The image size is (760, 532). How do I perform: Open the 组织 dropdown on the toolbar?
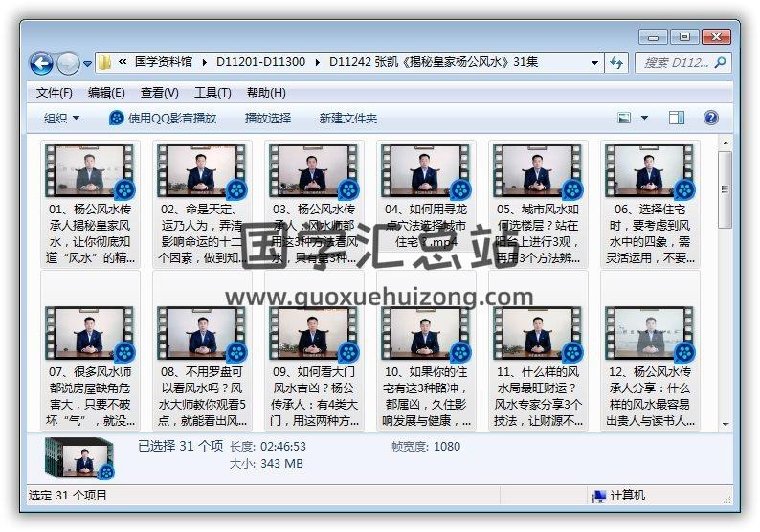pyautogui.click(x=61, y=119)
